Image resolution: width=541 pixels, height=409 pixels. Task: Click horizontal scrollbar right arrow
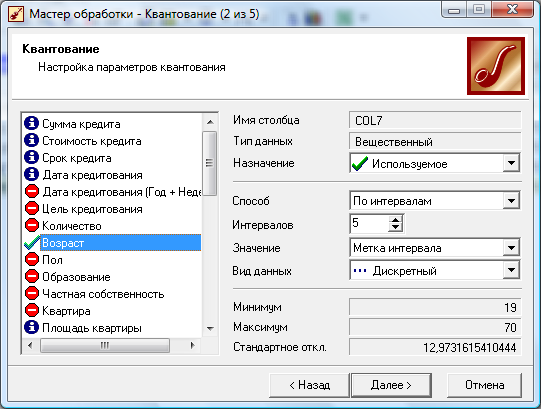pyautogui.click(x=193, y=345)
